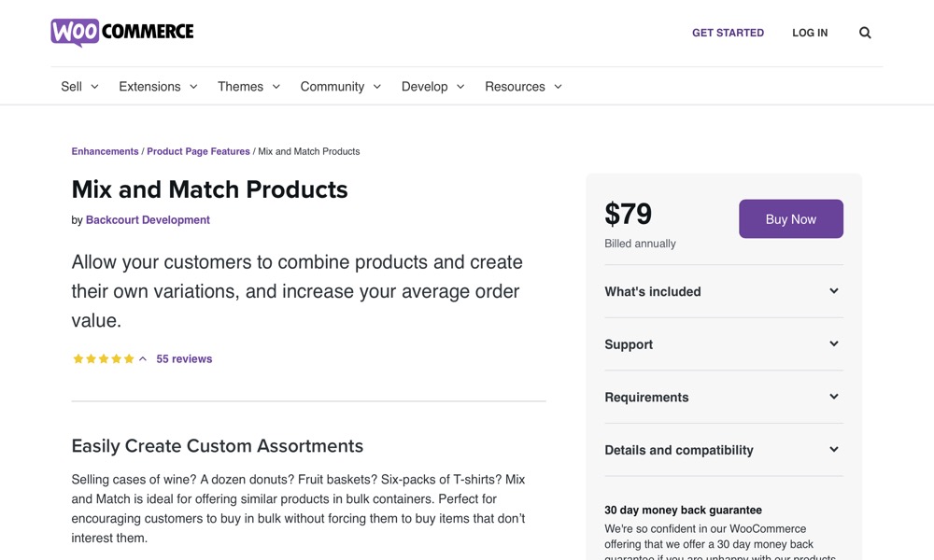The image size is (934, 560).
Task: Open the Backcourt Development vendor link
Action: click(148, 219)
